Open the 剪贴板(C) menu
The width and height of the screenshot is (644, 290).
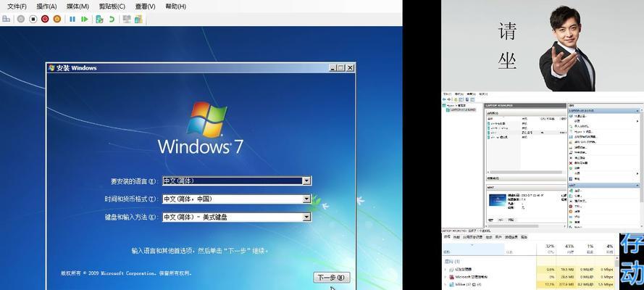coord(112,7)
